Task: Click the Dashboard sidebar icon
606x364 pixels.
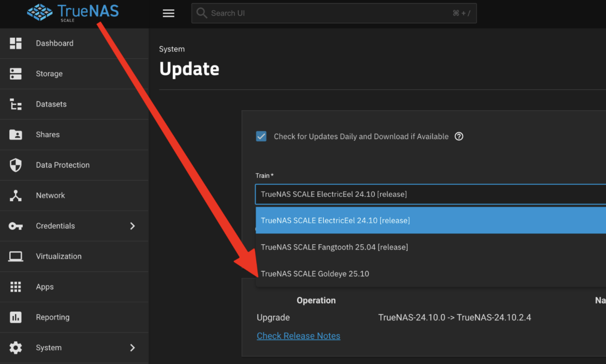Action: point(15,43)
